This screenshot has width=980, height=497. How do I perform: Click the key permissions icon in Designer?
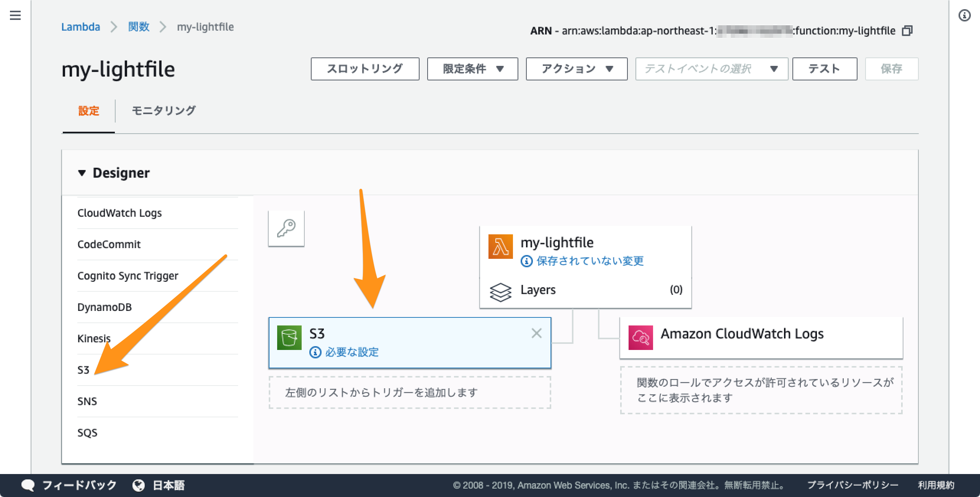[x=286, y=228]
